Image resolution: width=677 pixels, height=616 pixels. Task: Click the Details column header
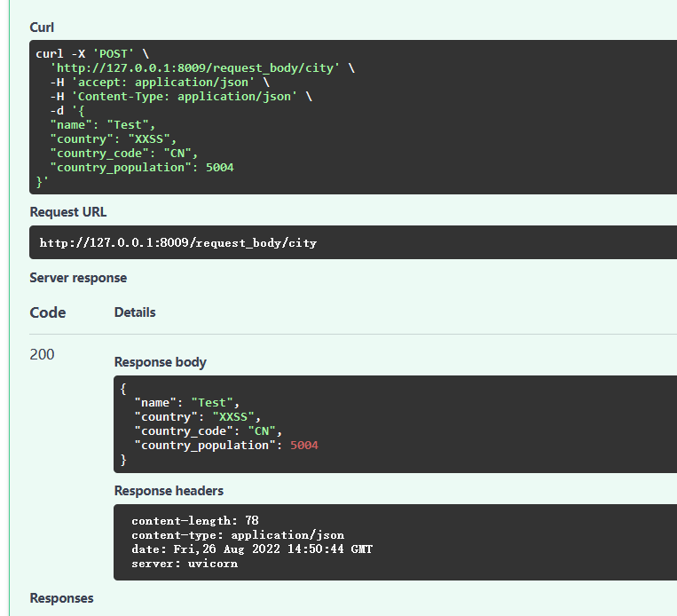pos(135,312)
